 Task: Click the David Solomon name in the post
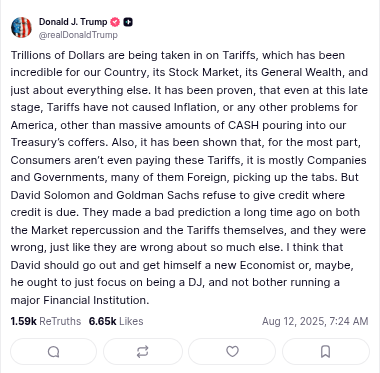pyautogui.click(x=50, y=195)
